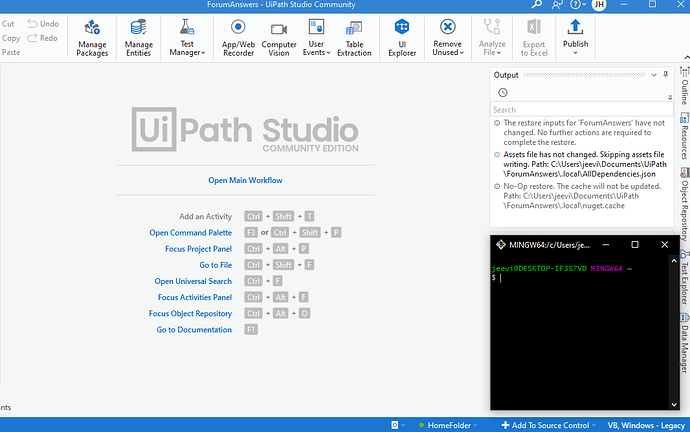The image size is (690, 432).
Task: Click Export to Excel
Action: pos(534,38)
